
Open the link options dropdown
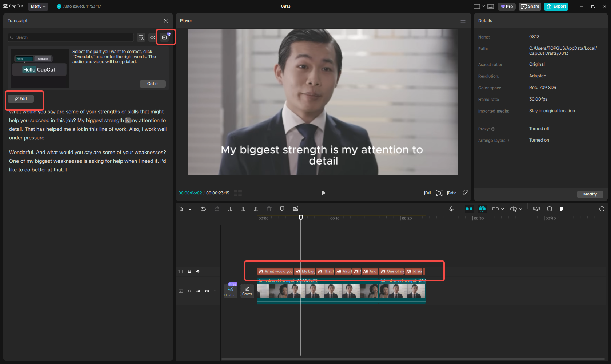(x=502, y=209)
